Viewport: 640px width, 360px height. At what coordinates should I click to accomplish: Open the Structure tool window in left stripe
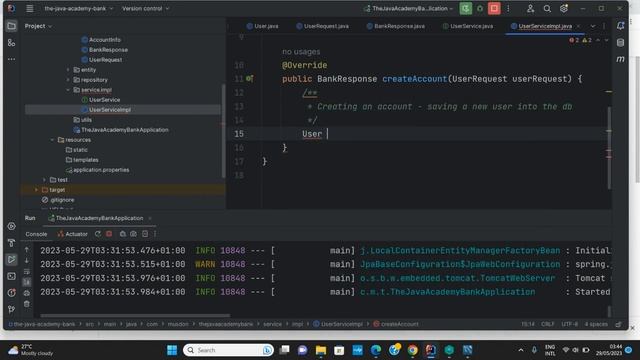tap(11, 43)
